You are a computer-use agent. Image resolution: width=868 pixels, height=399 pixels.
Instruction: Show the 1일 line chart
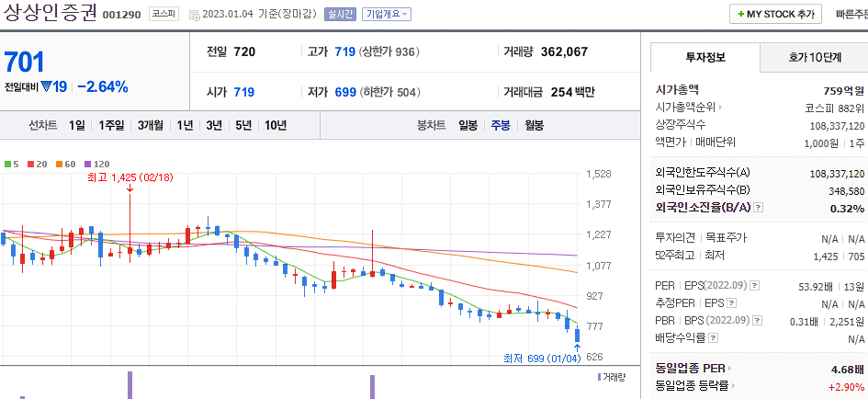click(77, 125)
